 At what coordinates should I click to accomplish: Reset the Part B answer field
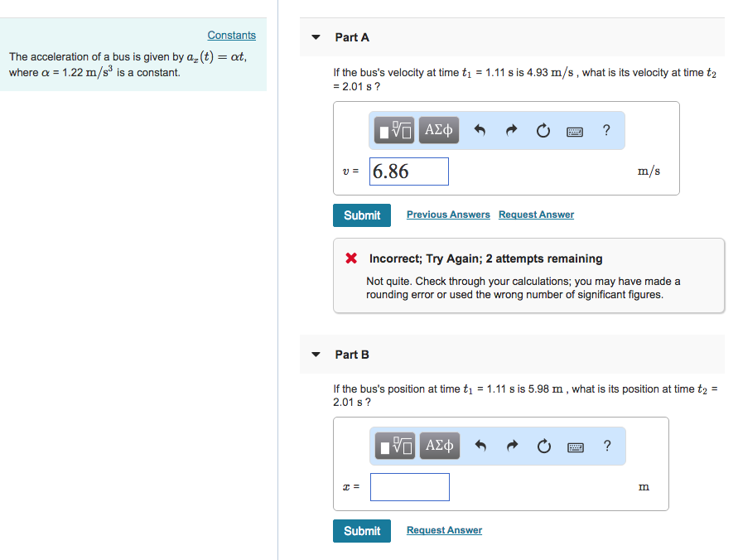click(543, 446)
